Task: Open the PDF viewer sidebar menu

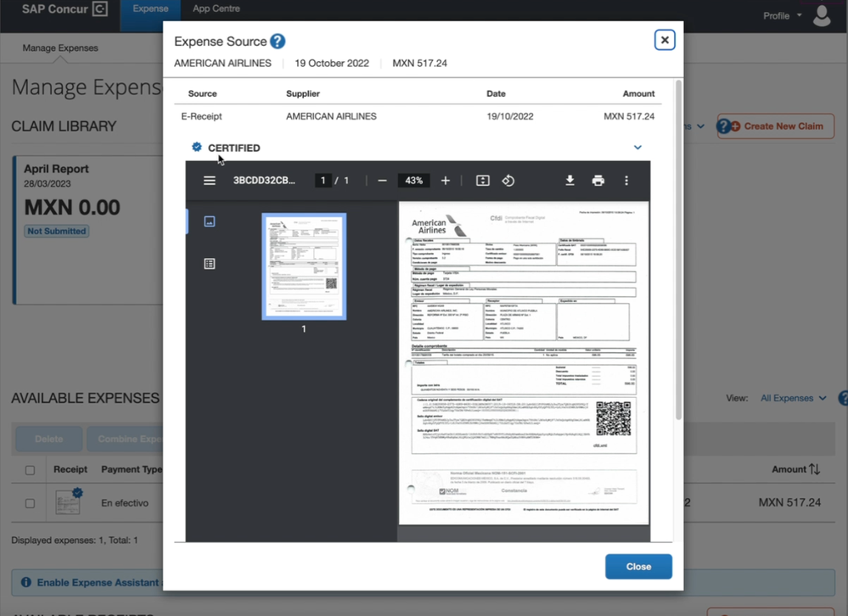Action: 210,181
